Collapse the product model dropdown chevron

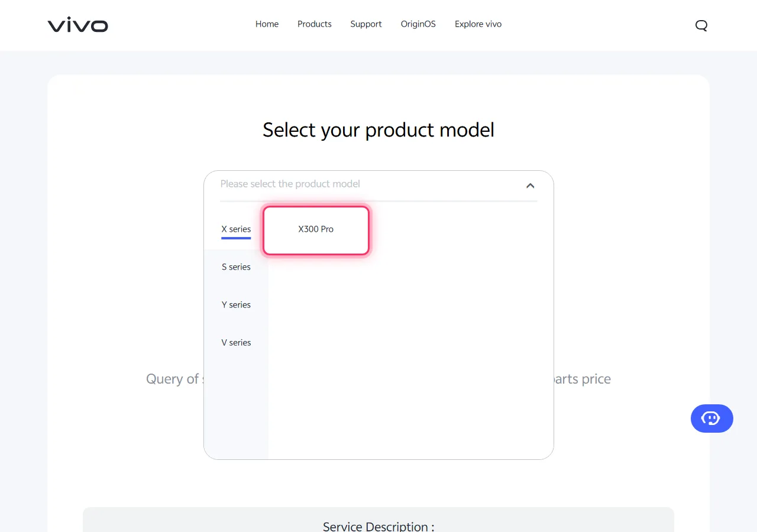(x=530, y=186)
